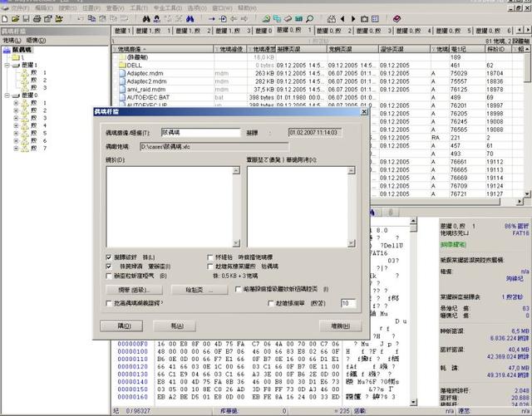Click the New file toolbar icon
Image resolution: width=532 pixels, height=416 pixels.
5,19
